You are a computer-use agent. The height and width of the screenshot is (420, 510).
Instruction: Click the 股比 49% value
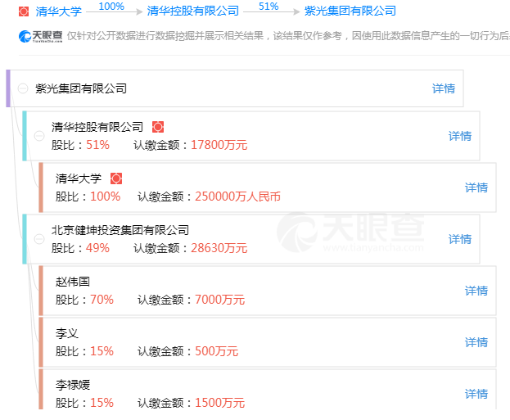(97, 248)
